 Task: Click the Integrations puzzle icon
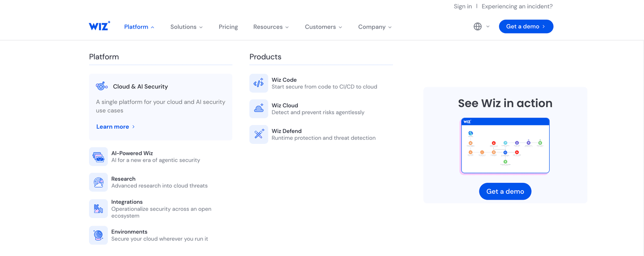pos(98,209)
